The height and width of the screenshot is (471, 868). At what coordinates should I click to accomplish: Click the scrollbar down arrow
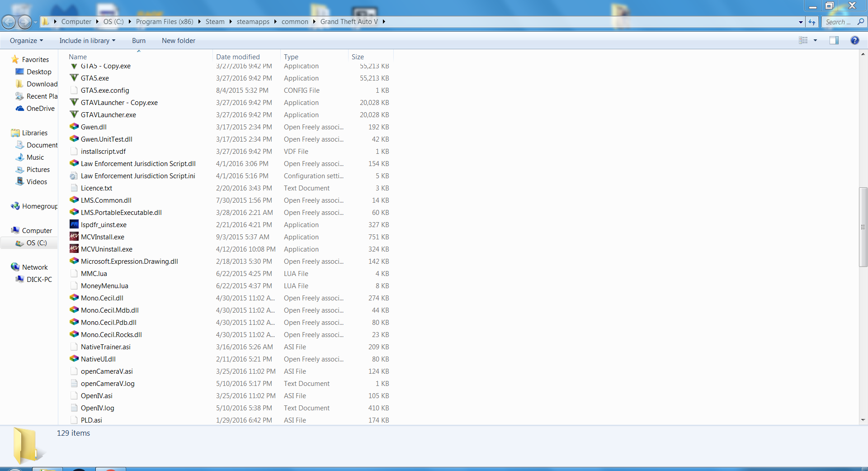[x=863, y=420]
